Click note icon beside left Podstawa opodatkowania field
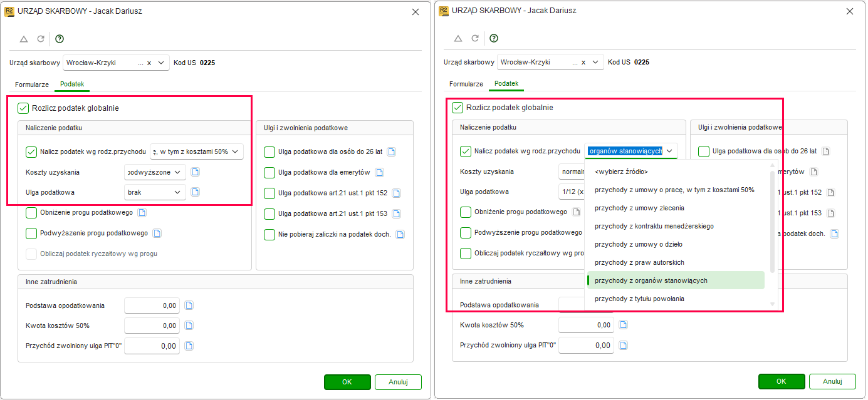 [189, 305]
